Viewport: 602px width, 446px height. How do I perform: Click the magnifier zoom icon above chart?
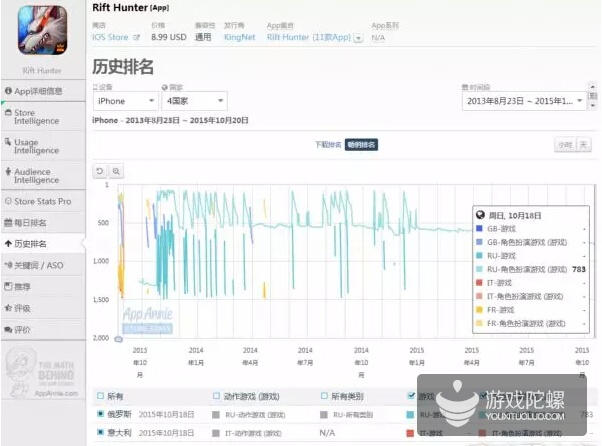(x=116, y=171)
